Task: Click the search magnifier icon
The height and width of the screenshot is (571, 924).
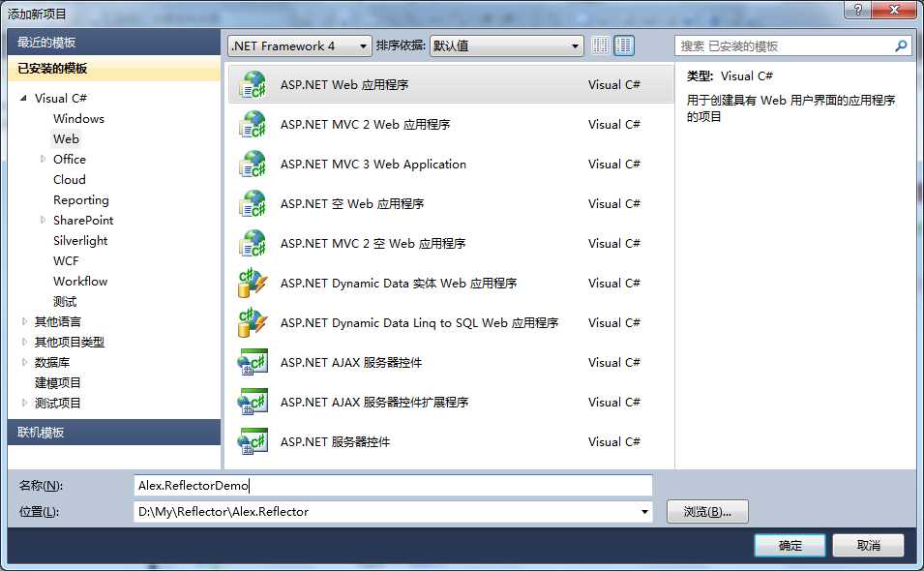Action: [x=901, y=45]
